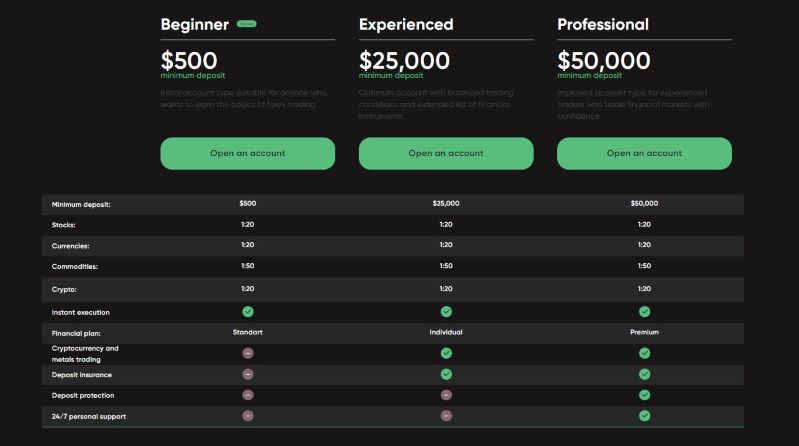
Task: Click the Professional deposit protection checkmark icon
Action: click(x=644, y=395)
